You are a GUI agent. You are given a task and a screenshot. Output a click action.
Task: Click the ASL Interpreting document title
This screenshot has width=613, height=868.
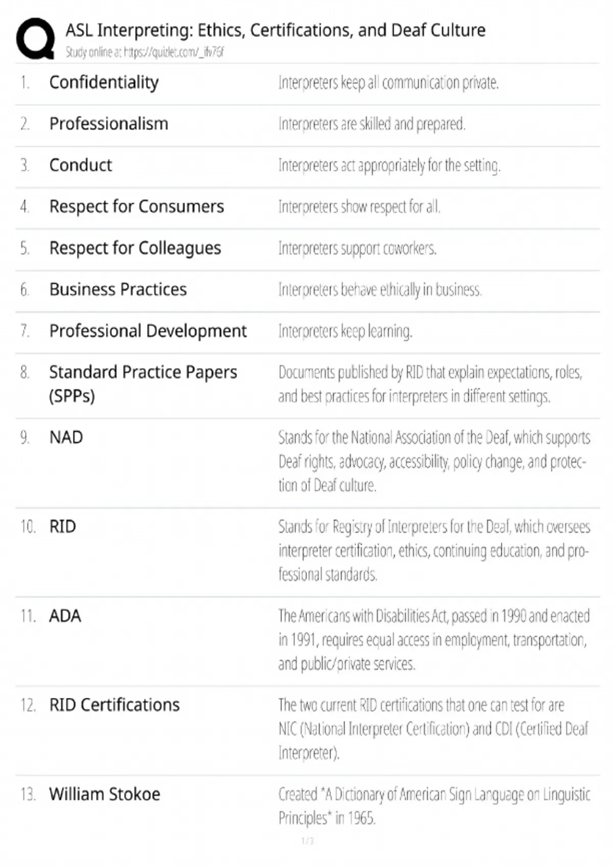click(275, 31)
